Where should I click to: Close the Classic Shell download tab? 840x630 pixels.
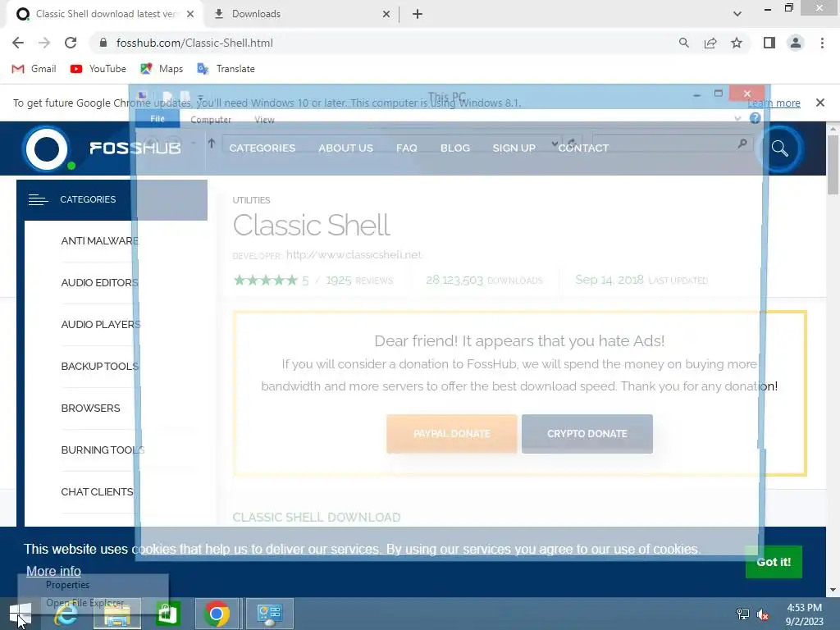point(190,14)
